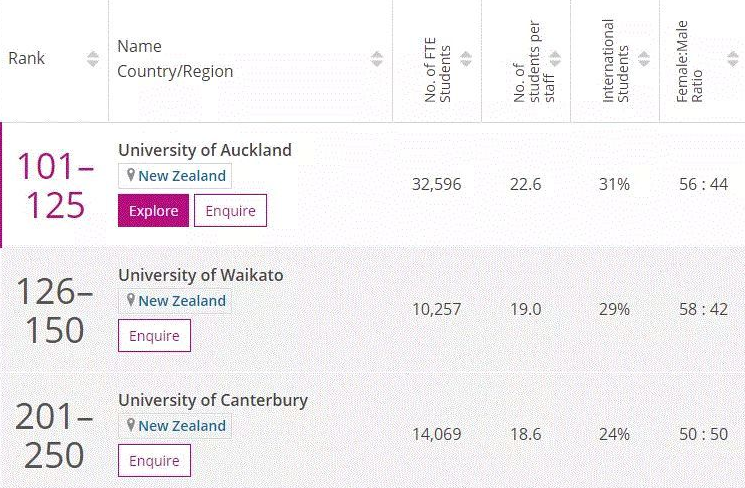745x488 pixels.
Task: Select the 101–125 rank cell
Action: click(x=55, y=185)
